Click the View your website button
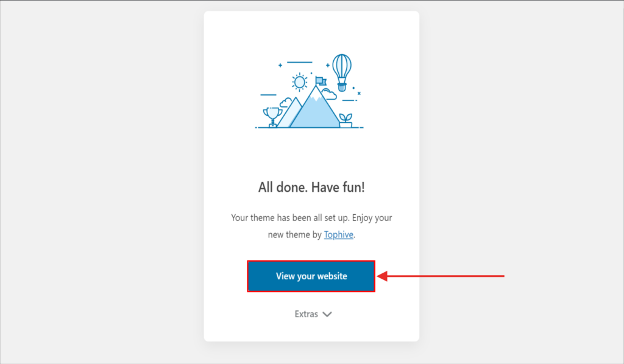 pyautogui.click(x=311, y=276)
